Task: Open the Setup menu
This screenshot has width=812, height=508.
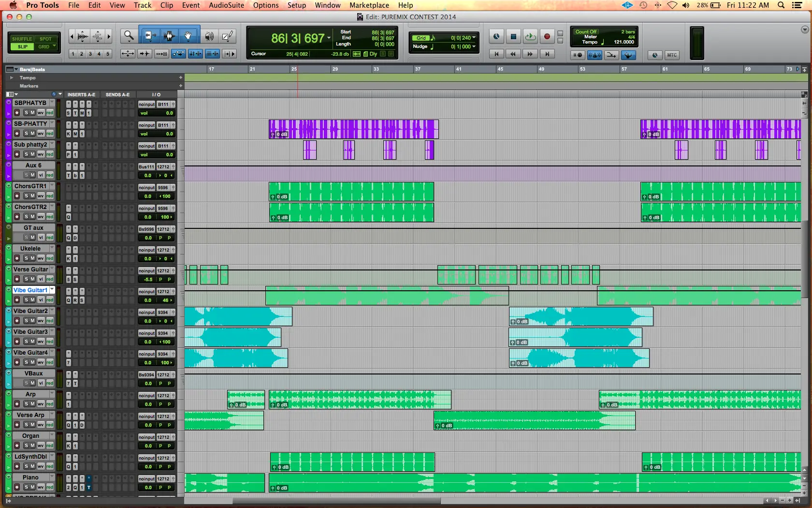Action: (297, 5)
